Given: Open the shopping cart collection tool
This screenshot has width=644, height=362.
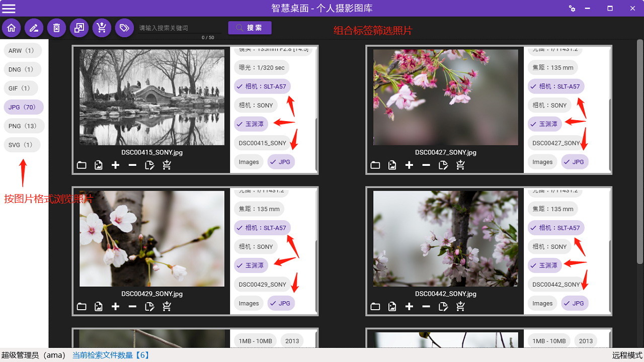Looking at the screenshot, I should [x=102, y=28].
